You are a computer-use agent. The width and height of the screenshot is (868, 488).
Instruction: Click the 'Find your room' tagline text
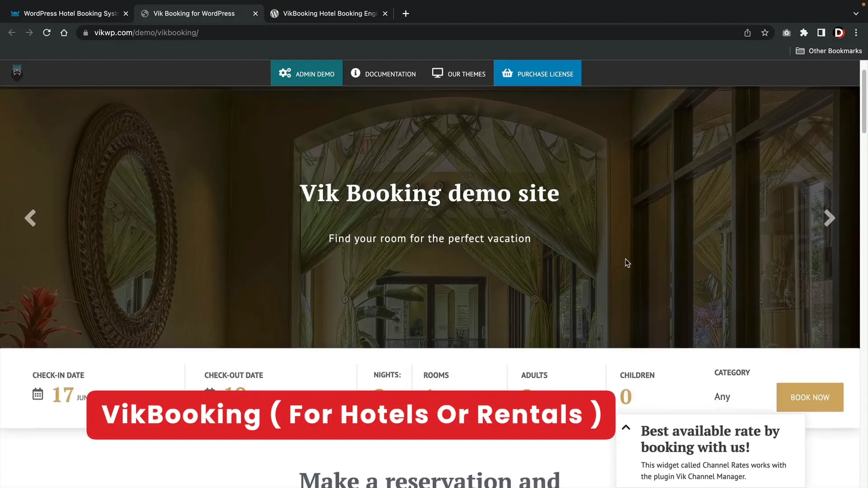pyautogui.click(x=430, y=239)
